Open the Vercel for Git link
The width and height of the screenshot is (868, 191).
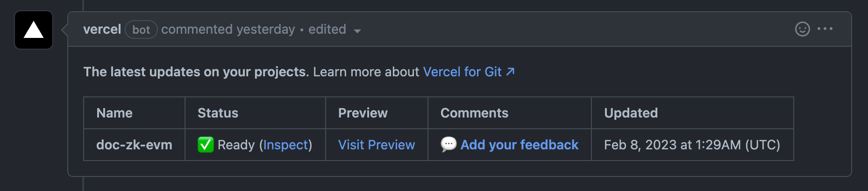point(462,72)
